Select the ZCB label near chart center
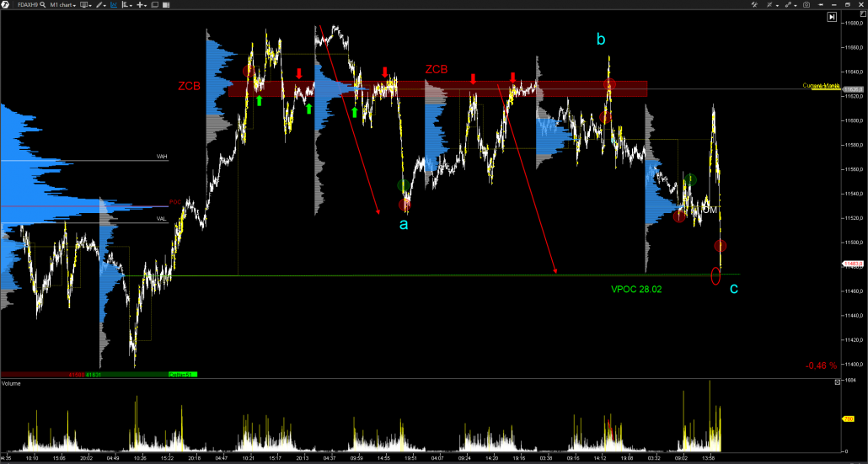This screenshot has width=868, height=464. [x=437, y=70]
